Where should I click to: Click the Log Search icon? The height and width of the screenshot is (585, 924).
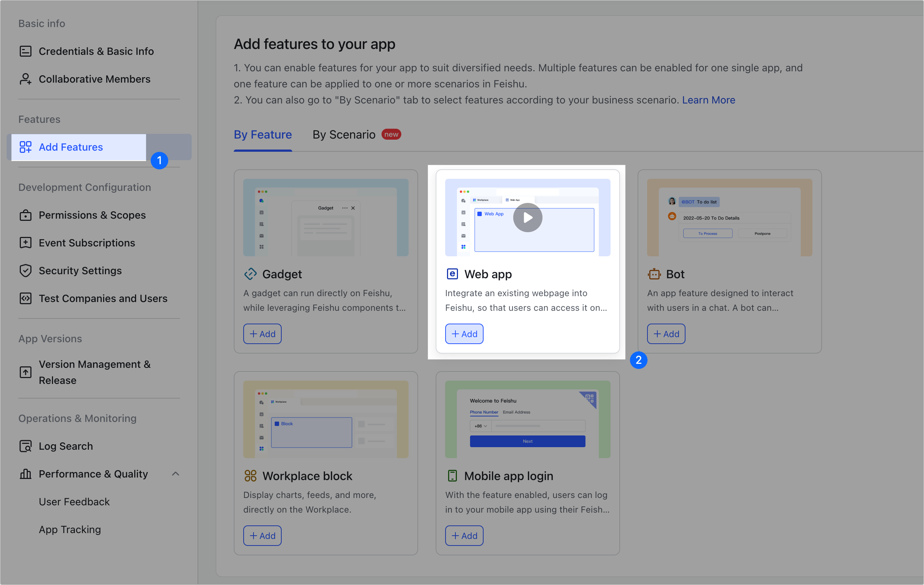(25, 446)
